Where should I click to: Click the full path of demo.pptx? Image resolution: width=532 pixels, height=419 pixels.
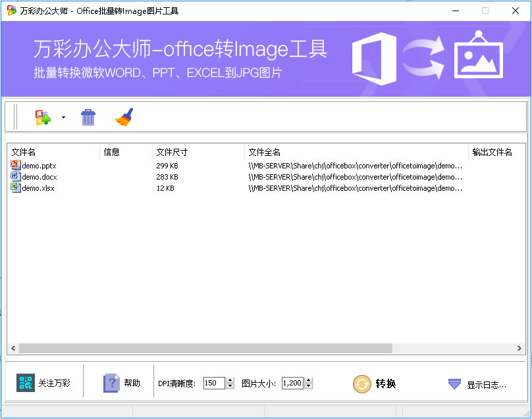(x=356, y=166)
